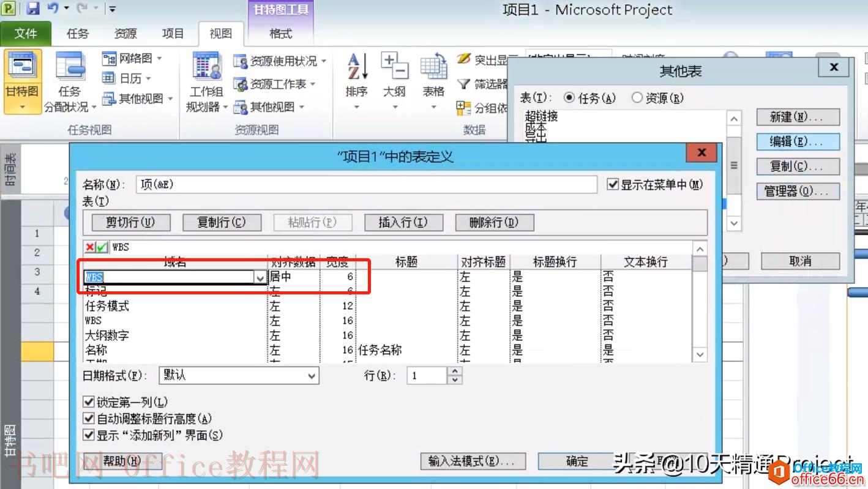Click 取消 button in 其他表 dialog

[x=801, y=261]
